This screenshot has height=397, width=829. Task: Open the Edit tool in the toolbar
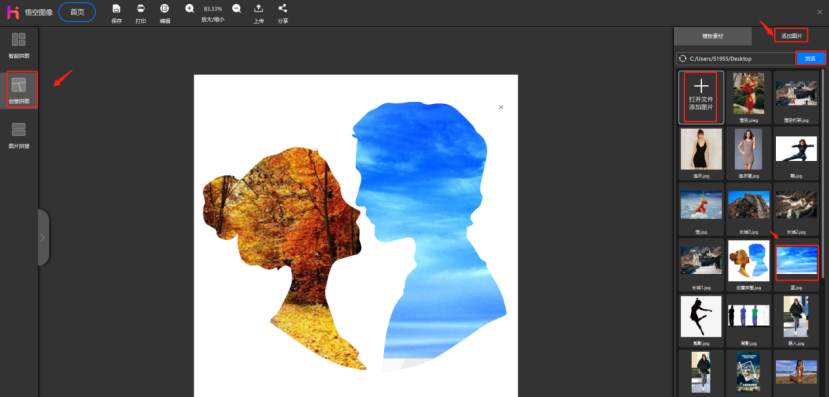click(164, 9)
